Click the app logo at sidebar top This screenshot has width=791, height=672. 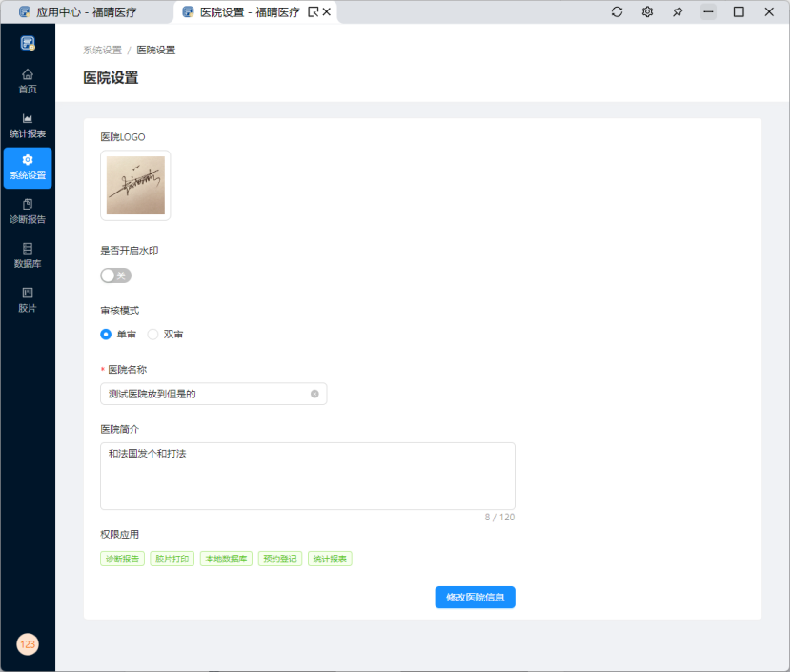[28, 43]
